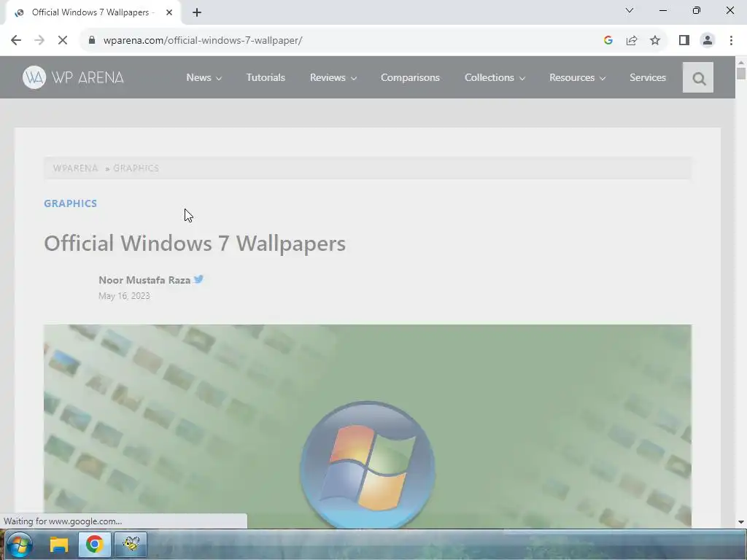Minimize the Chrome window
Screen dimensions: 747x560
(x=662, y=10)
